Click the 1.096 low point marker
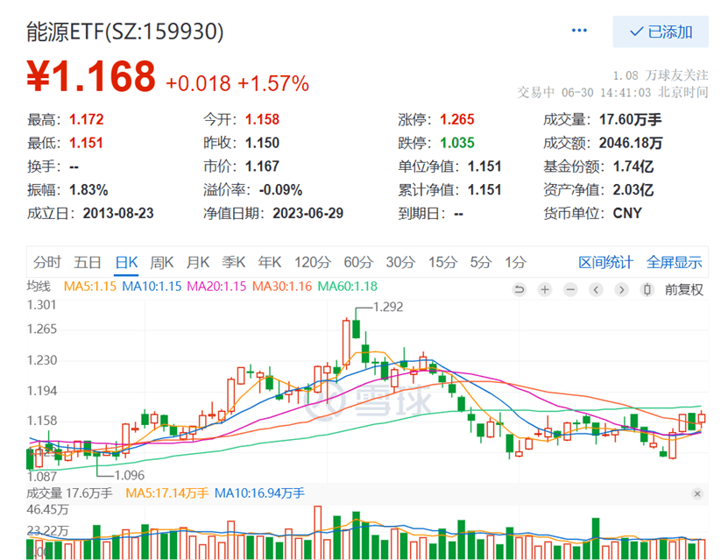This screenshot has width=728, height=560. 129,475
